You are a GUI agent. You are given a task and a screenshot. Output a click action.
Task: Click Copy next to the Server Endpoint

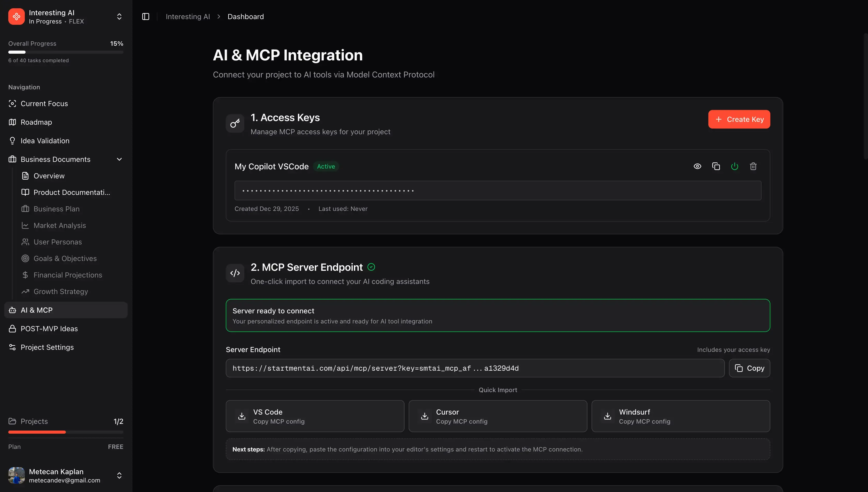click(x=749, y=368)
